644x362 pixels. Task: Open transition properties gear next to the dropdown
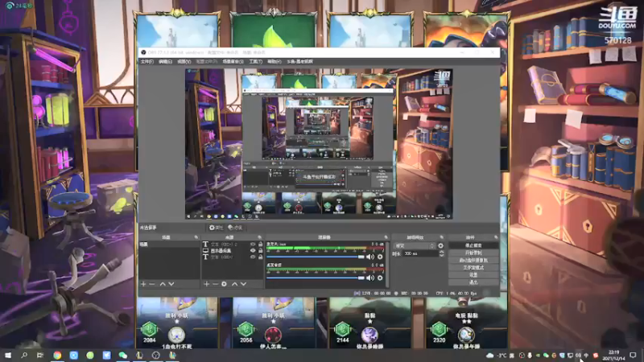point(440,246)
